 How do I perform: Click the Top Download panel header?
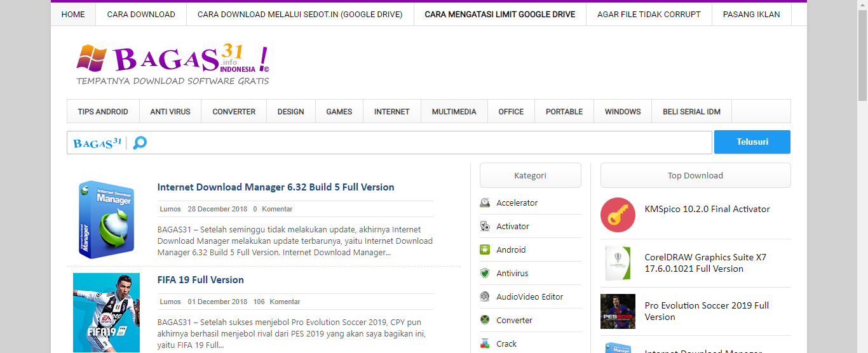(x=696, y=175)
